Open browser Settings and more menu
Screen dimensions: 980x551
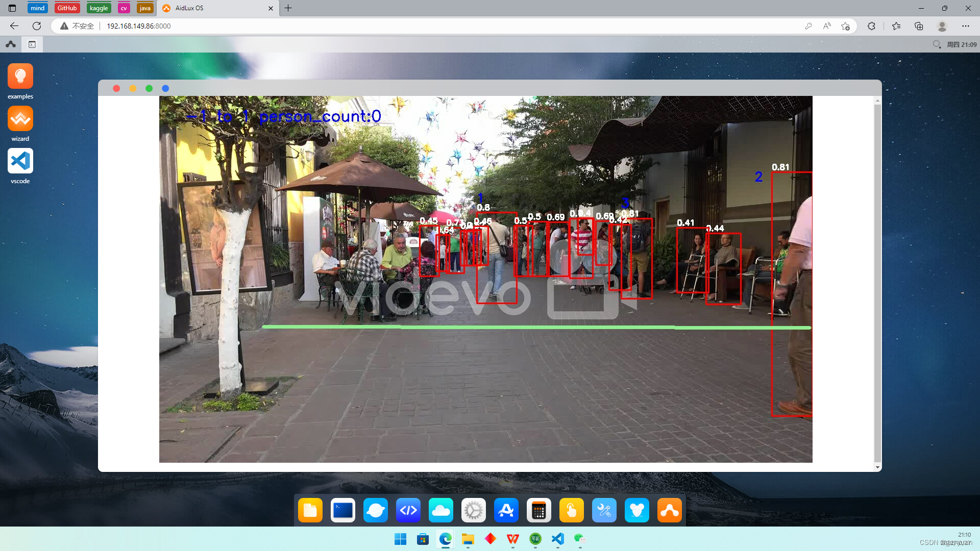tap(965, 26)
